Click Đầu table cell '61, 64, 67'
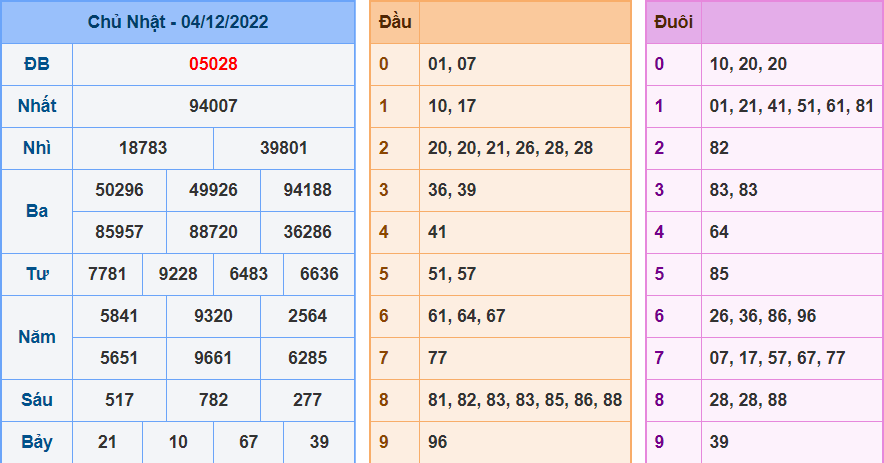Viewport: 884px width, 463px height. [467, 316]
